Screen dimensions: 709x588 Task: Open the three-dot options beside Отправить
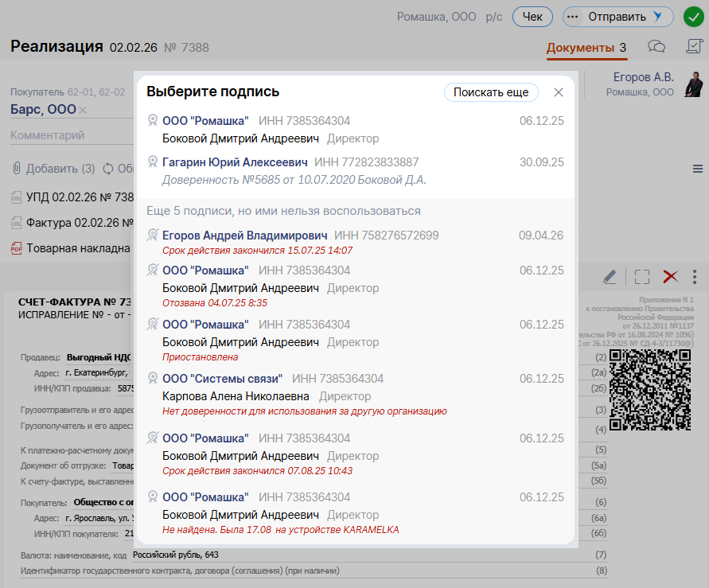click(573, 17)
